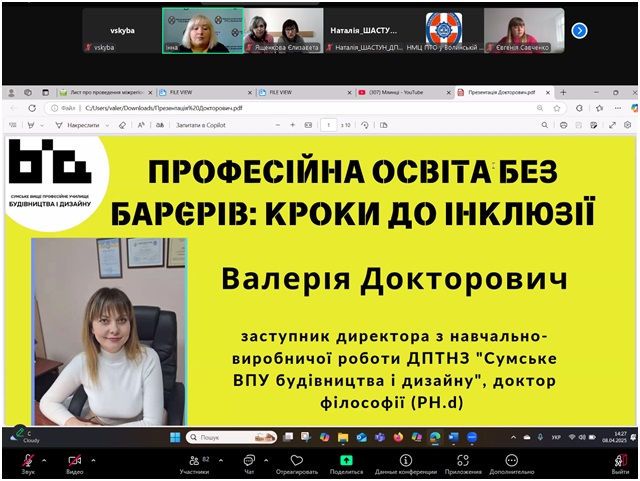Select Євгенія Савченко video thumbnail
The height and width of the screenshot is (481, 640).
coord(524,31)
